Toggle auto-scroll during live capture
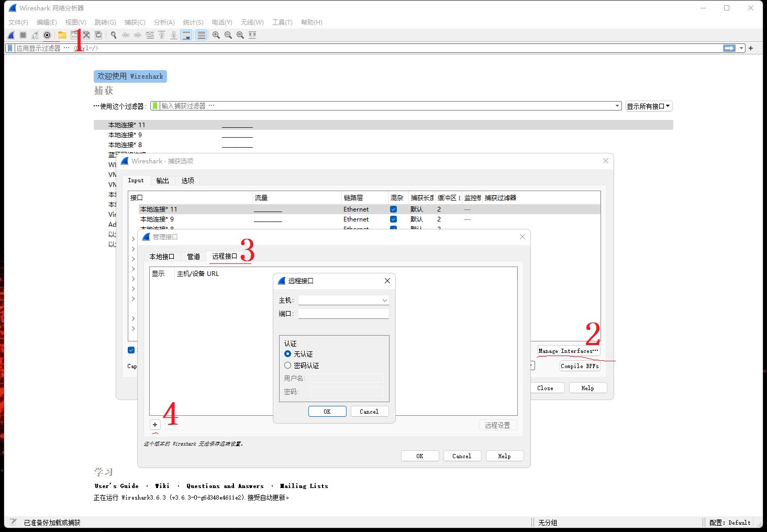The height and width of the screenshot is (532, 767). pos(186,35)
